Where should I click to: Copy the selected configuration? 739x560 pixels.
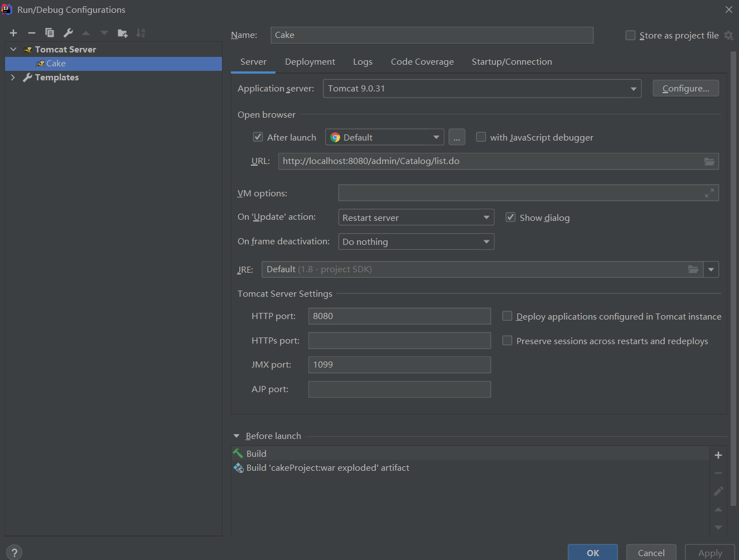point(50,33)
